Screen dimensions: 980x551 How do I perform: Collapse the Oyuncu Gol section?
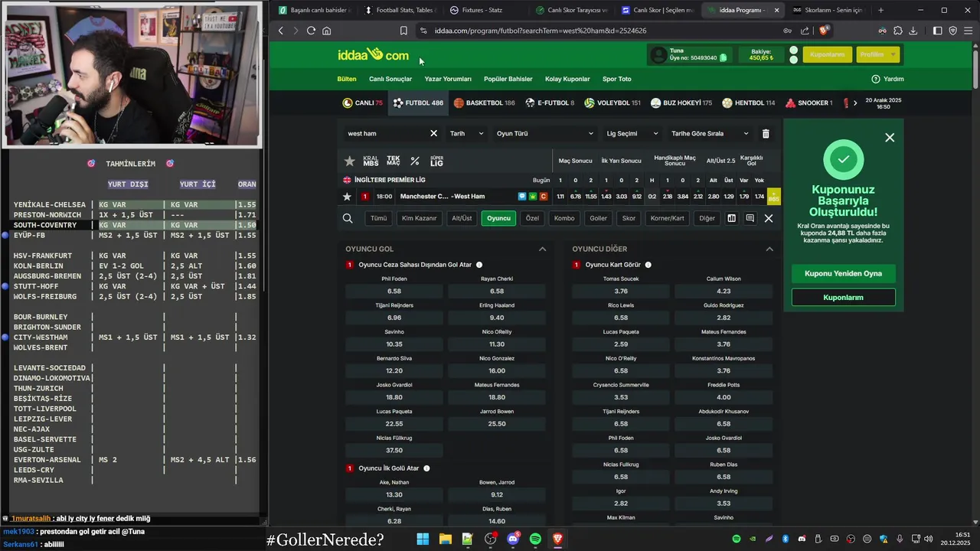[542, 249]
